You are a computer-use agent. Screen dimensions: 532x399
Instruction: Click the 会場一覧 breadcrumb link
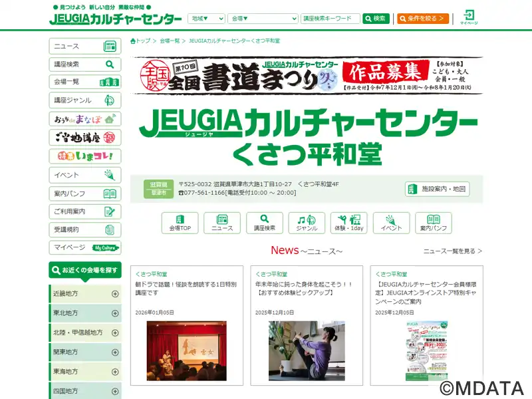(x=170, y=41)
